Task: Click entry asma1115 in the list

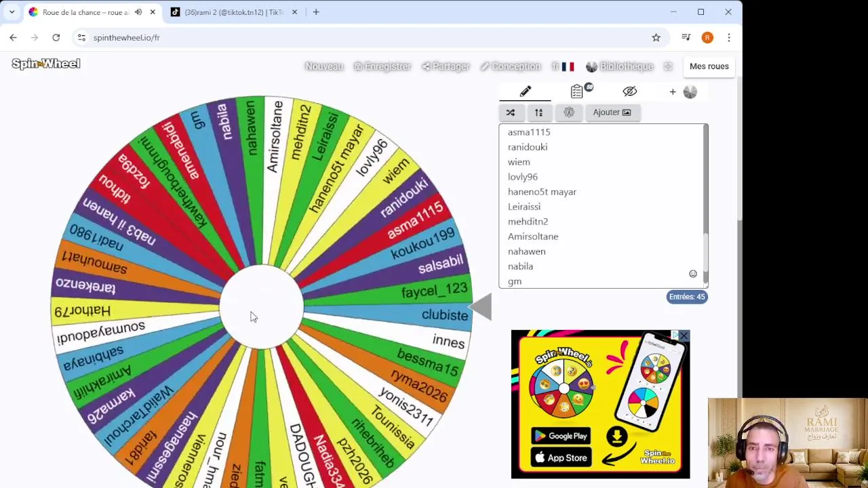Action: click(x=529, y=132)
